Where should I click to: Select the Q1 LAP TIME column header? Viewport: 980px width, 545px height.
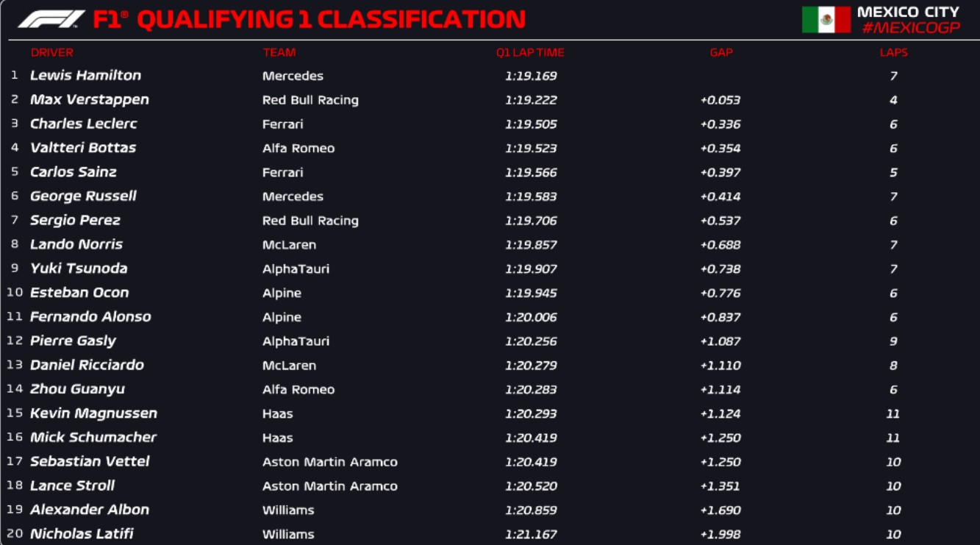pyautogui.click(x=530, y=53)
